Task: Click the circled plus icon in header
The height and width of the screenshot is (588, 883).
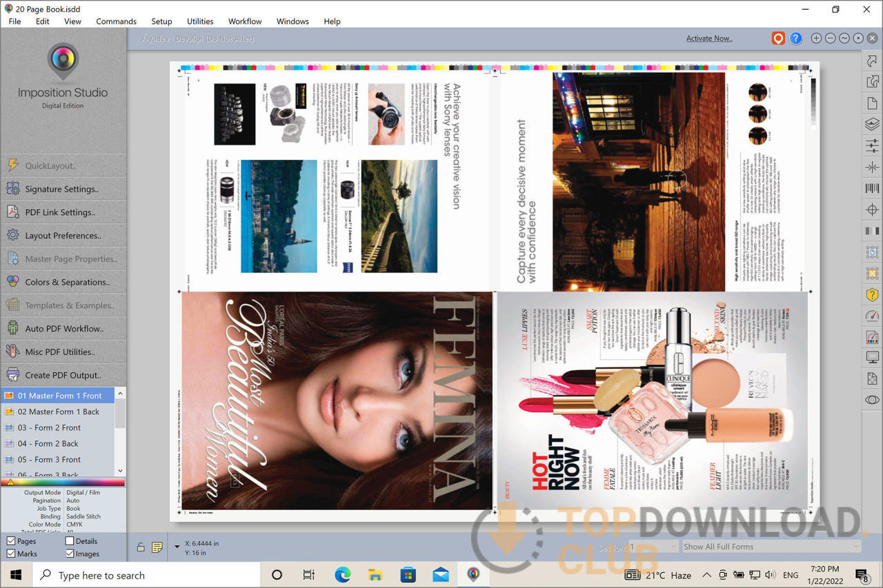Action: point(816,39)
